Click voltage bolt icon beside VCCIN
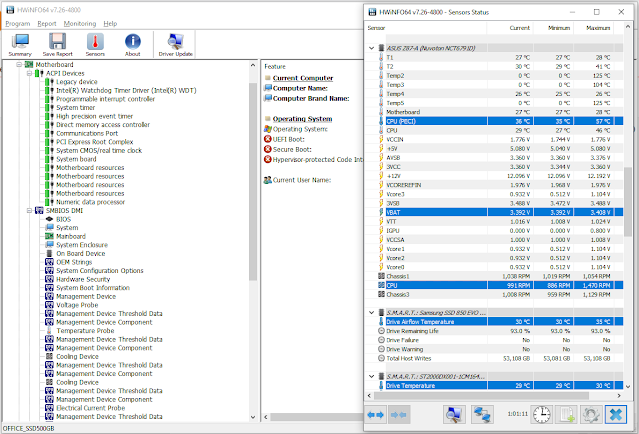This screenshot has width=639, height=434. (x=381, y=139)
